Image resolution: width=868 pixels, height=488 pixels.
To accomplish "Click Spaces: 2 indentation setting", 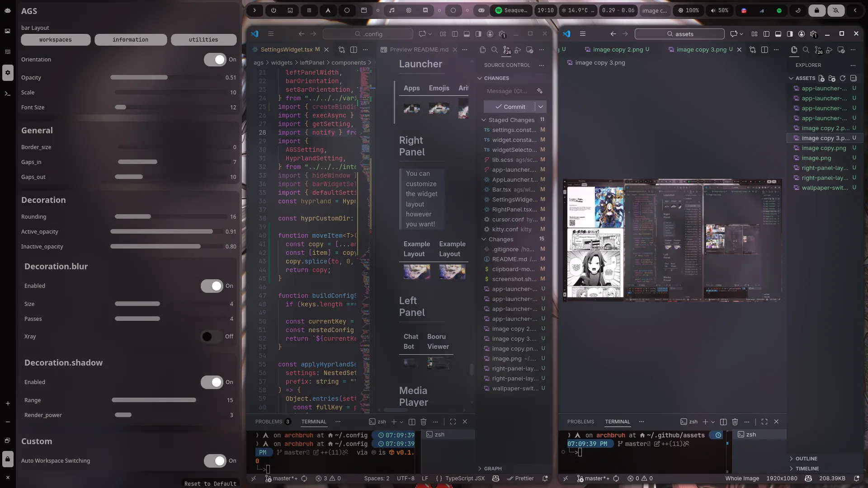I will click(x=377, y=478).
